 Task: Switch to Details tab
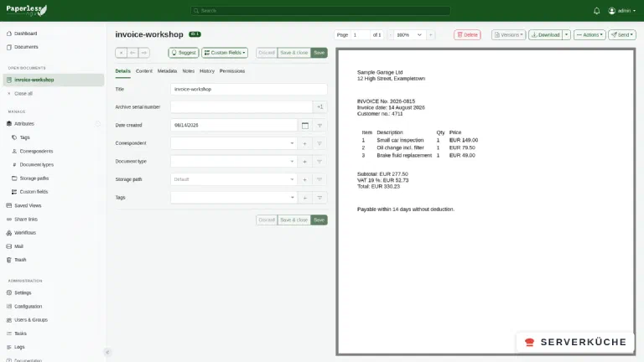pos(122,71)
